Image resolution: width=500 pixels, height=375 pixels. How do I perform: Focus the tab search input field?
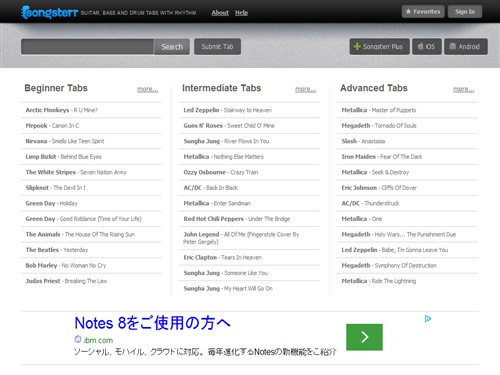point(87,47)
